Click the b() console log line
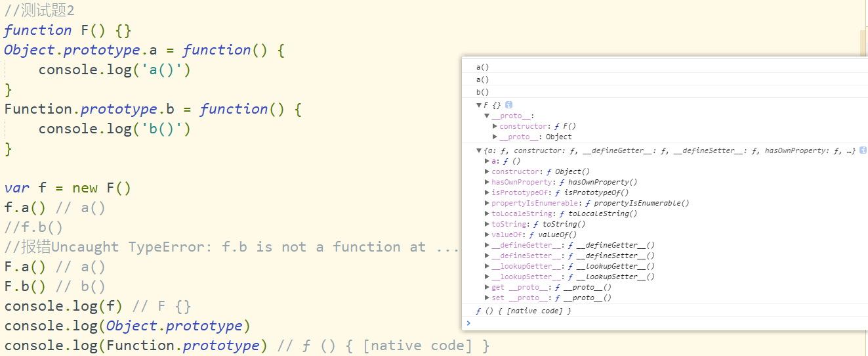 pos(483,92)
